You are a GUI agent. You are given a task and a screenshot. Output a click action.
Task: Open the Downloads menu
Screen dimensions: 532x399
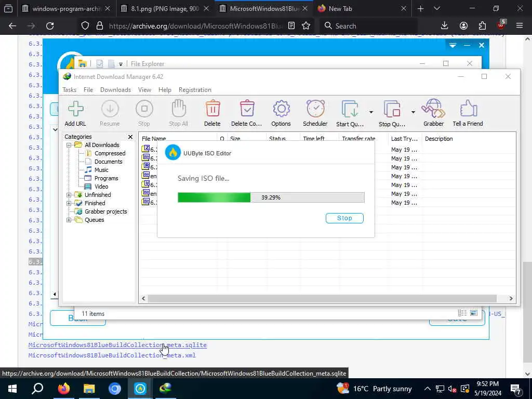tap(116, 90)
